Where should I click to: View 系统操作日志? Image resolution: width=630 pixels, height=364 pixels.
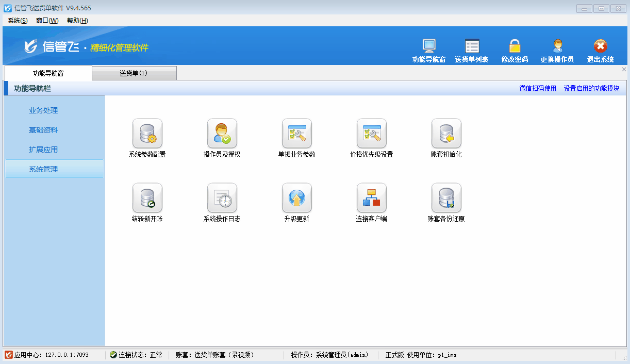pyautogui.click(x=222, y=198)
